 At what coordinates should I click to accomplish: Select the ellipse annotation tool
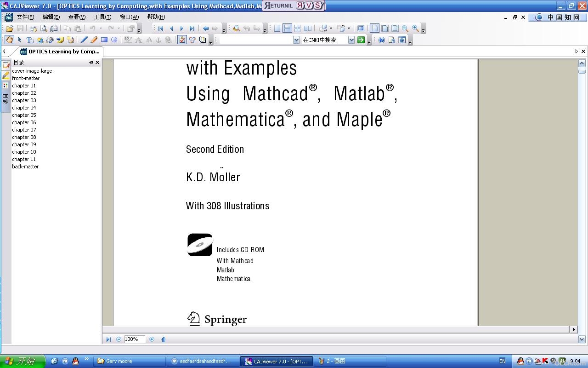pos(114,40)
